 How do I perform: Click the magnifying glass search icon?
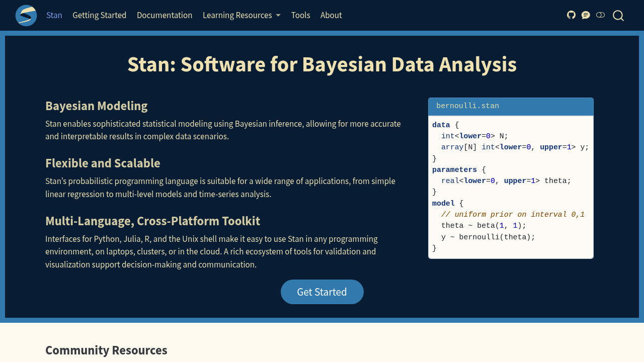coord(618,16)
